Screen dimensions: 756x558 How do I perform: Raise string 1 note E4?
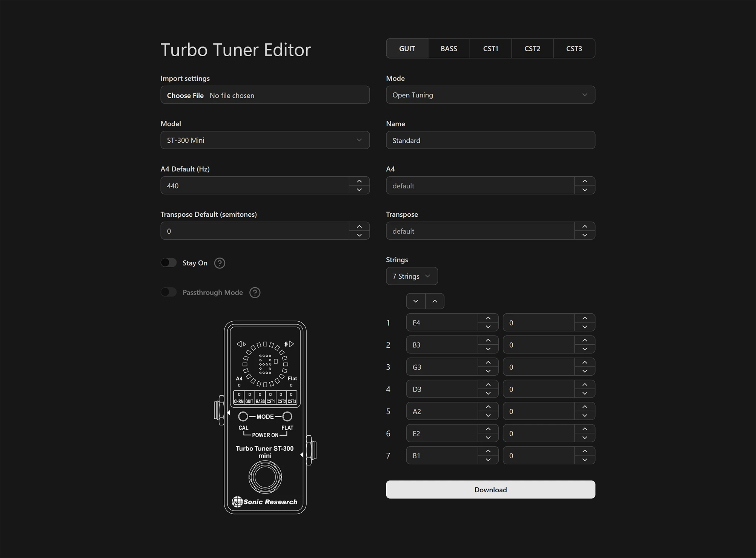(x=488, y=318)
